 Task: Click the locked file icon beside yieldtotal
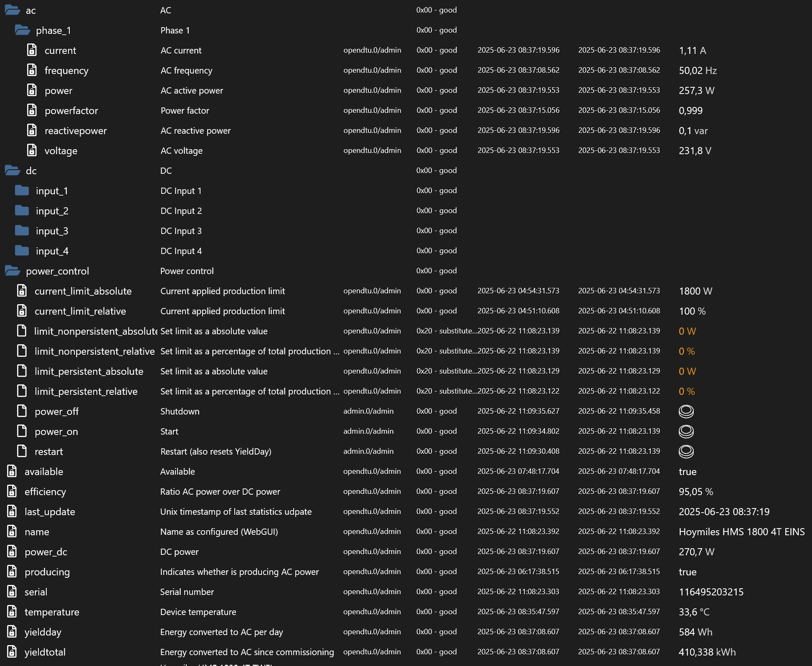tap(12, 652)
